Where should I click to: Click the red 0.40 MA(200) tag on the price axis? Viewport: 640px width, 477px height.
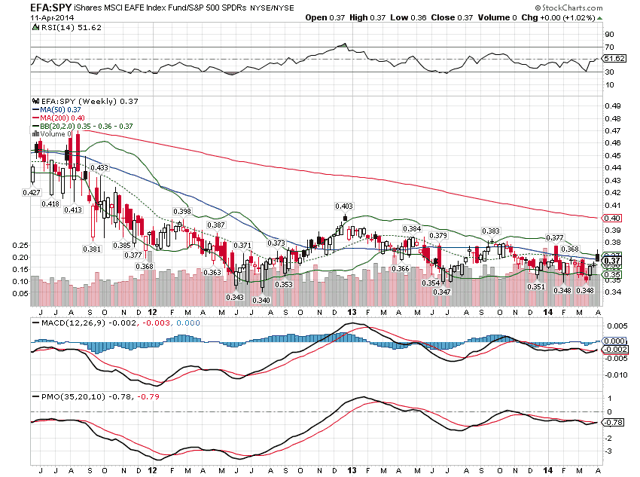click(x=612, y=218)
